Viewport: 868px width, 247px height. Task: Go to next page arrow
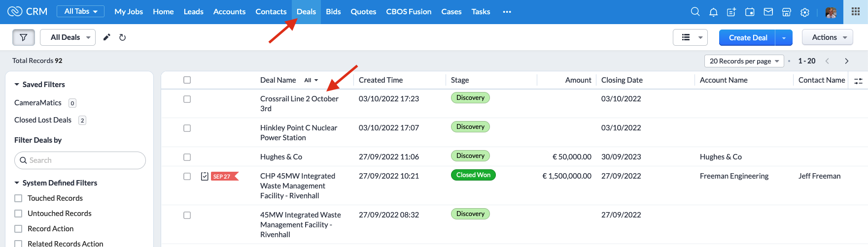(847, 61)
